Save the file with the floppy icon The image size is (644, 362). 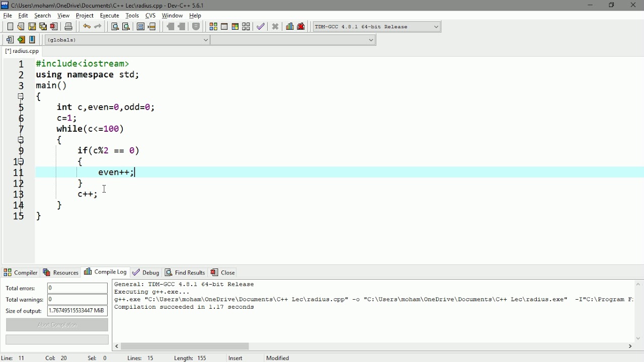[x=32, y=27]
